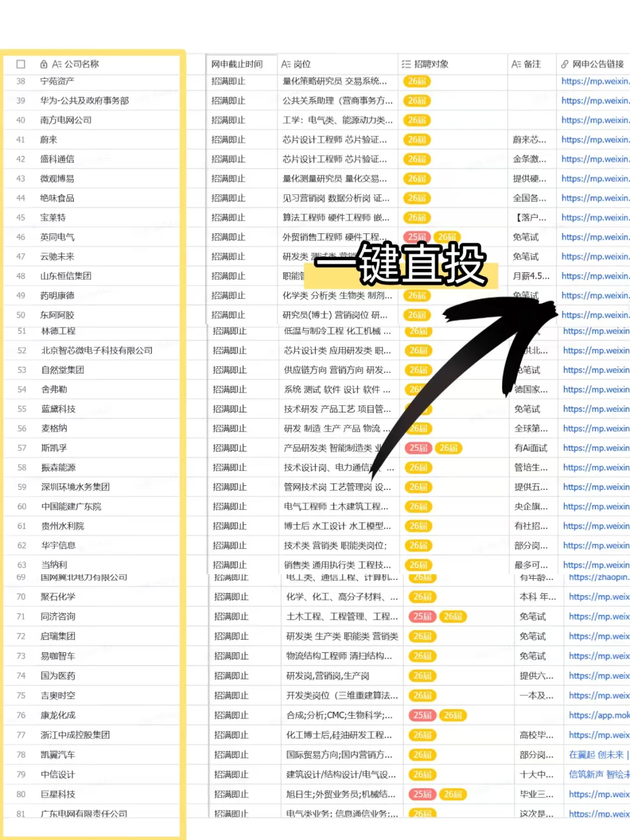Click position cell 开发类岗位（三维重建算法
630x840 pixels.
pyautogui.click(x=342, y=695)
